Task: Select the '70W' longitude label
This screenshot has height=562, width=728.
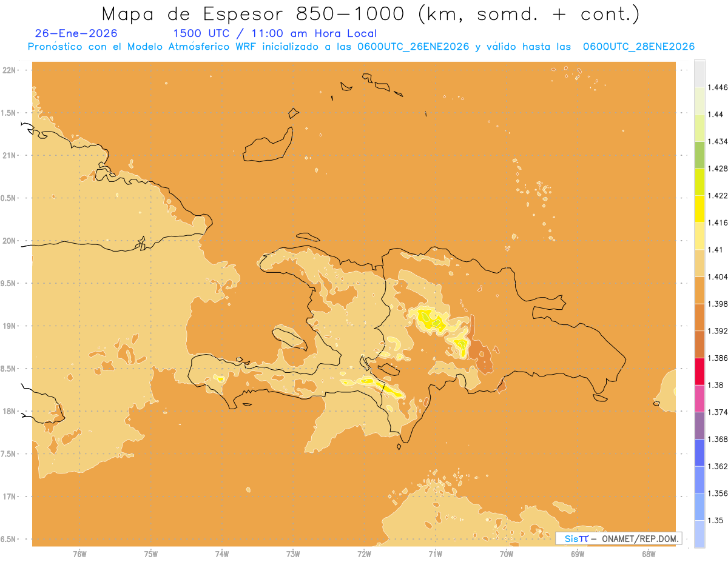Action: [x=507, y=554]
